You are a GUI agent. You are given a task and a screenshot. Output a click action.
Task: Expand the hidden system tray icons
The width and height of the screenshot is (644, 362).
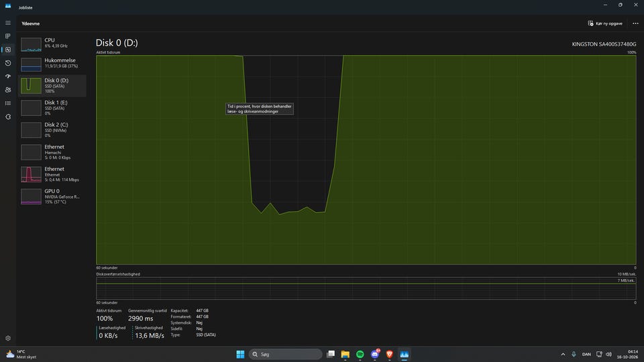click(x=563, y=354)
